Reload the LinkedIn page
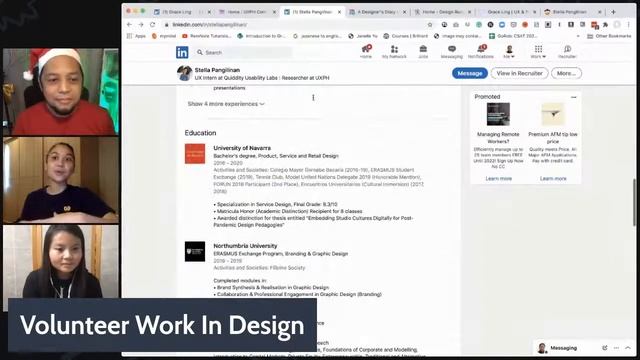 [153, 24]
